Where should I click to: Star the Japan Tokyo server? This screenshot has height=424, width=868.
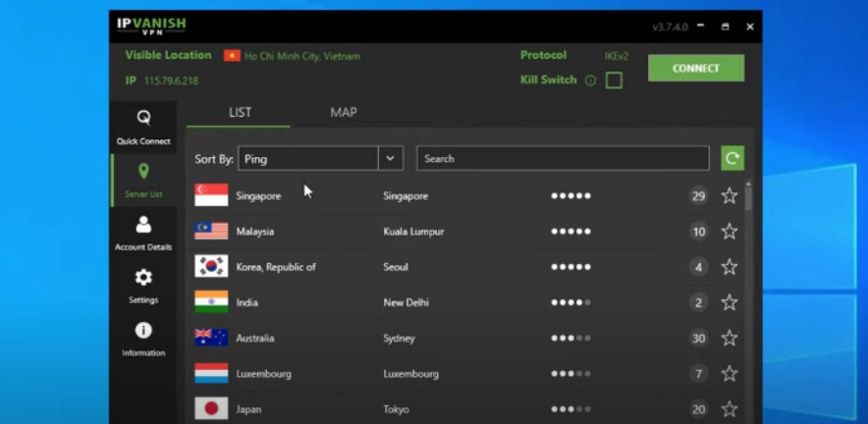click(x=730, y=409)
